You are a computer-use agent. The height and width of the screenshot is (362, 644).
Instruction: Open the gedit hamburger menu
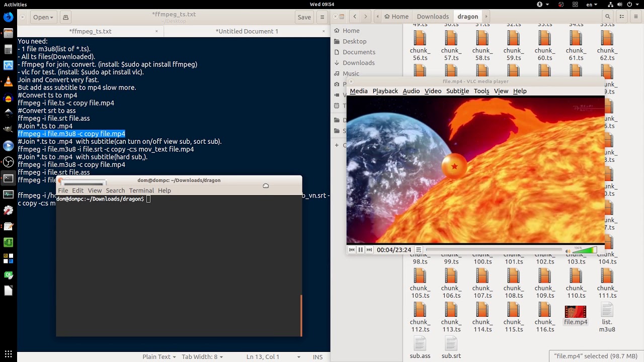[323, 17]
